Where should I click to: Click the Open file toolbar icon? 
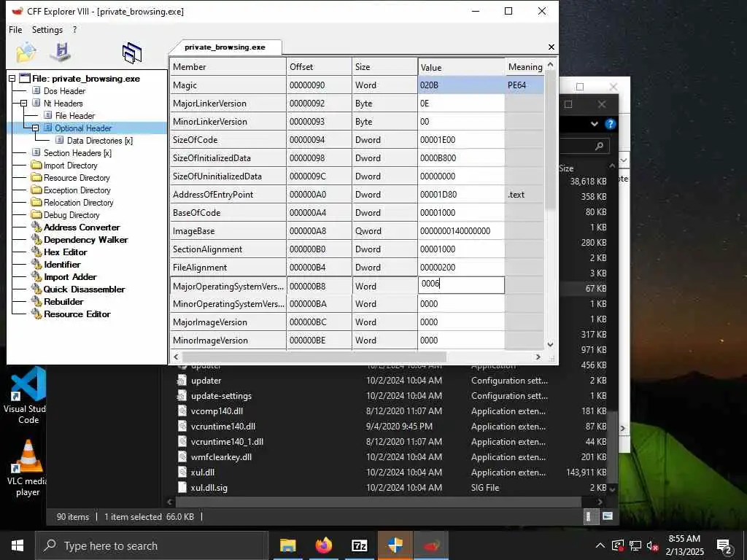26,52
